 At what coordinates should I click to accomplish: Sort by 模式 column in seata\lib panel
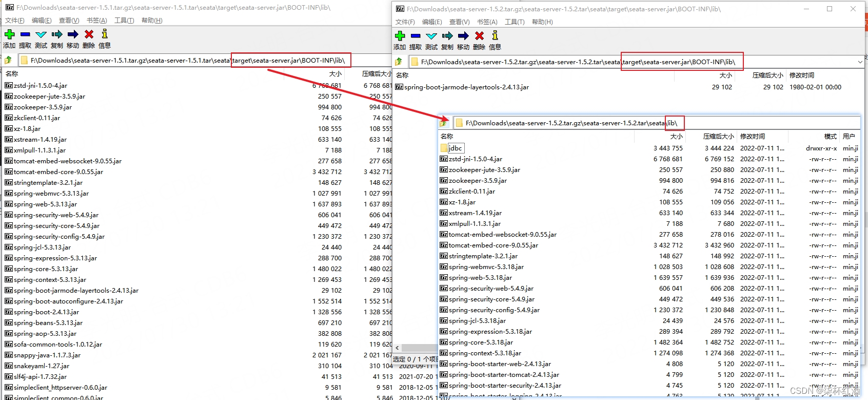pos(830,137)
